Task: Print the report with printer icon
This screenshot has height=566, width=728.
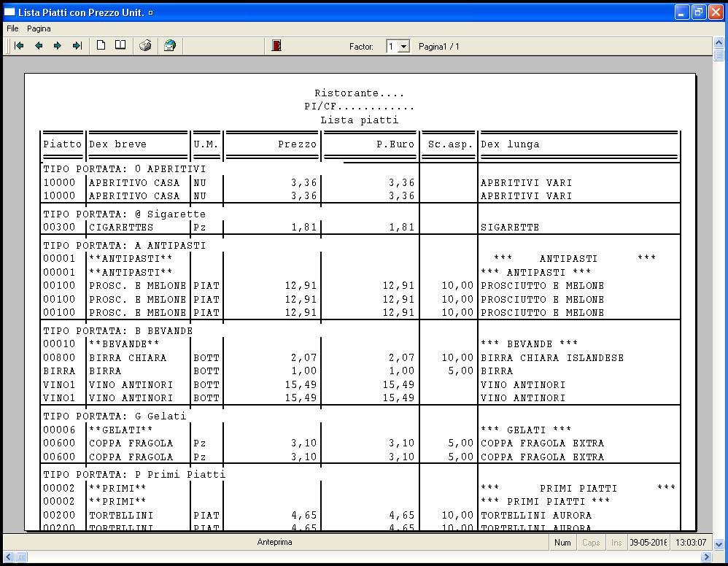Action: (145, 45)
